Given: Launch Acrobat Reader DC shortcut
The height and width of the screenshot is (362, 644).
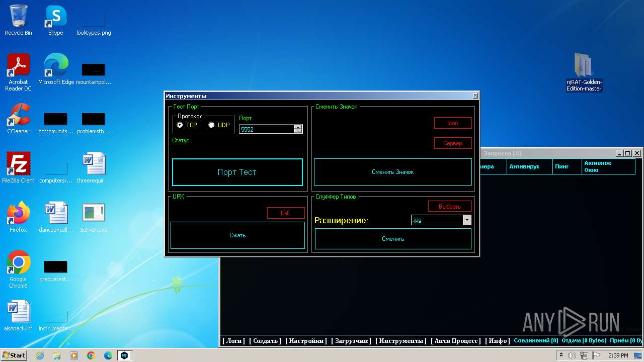Looking at the screenshot, I should tap(18, 72).
